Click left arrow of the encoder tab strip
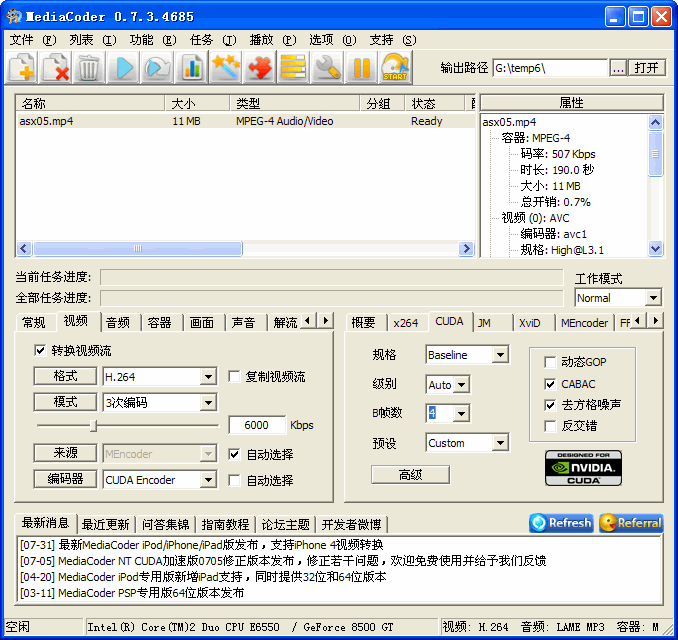The width and height of the screenshot is (678, 640). click(x=637, y=321)
